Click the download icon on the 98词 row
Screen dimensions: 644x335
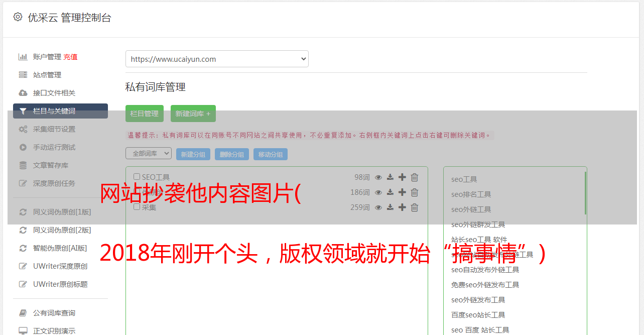(x=390, y=177)
